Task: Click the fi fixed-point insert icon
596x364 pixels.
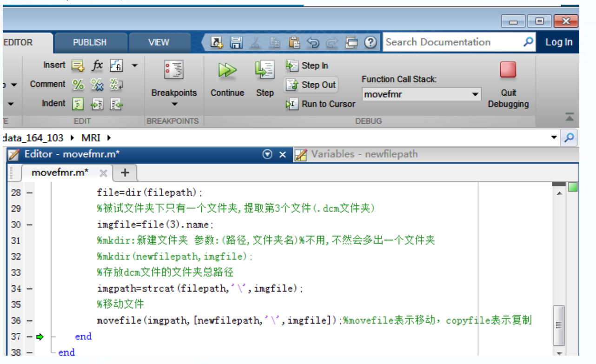Action: click(116, 66)
